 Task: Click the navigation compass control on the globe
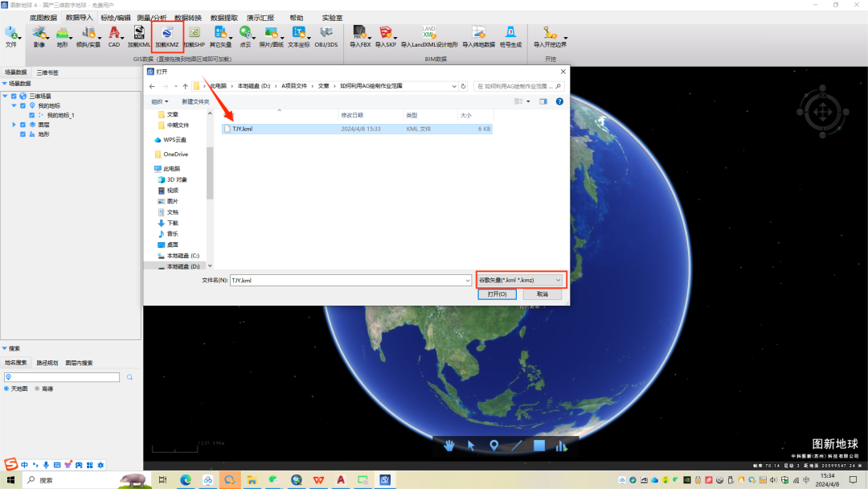click(x=823, y=112)
